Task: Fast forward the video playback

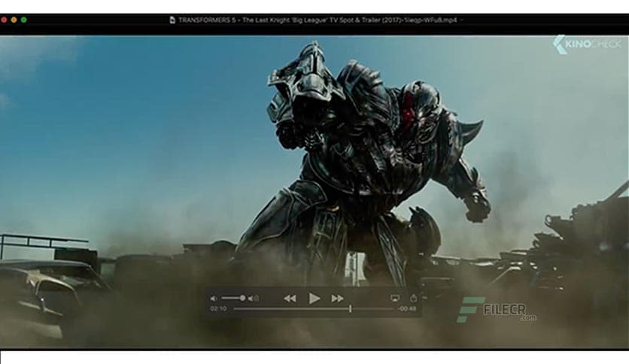Action: (x=337, y=299)
